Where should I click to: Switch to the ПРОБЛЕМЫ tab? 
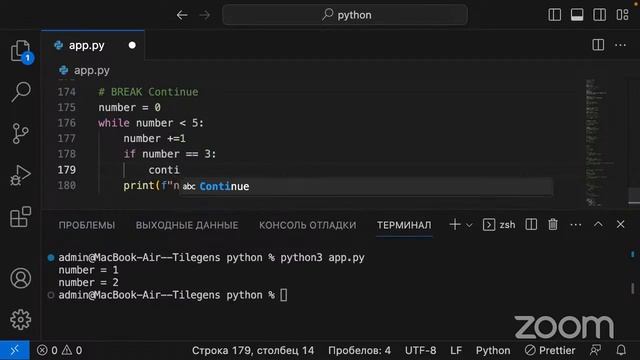pos(87,225)
